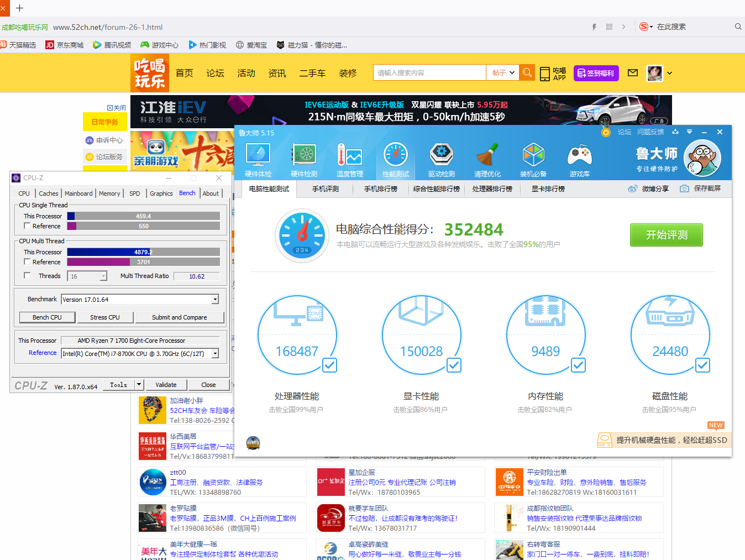Click the browser magnifier search icon
Screen dimensions: 745x560
click(738, 27)
